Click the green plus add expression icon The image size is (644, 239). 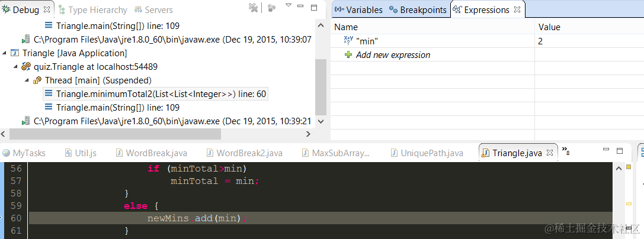[x=348, y=54]
